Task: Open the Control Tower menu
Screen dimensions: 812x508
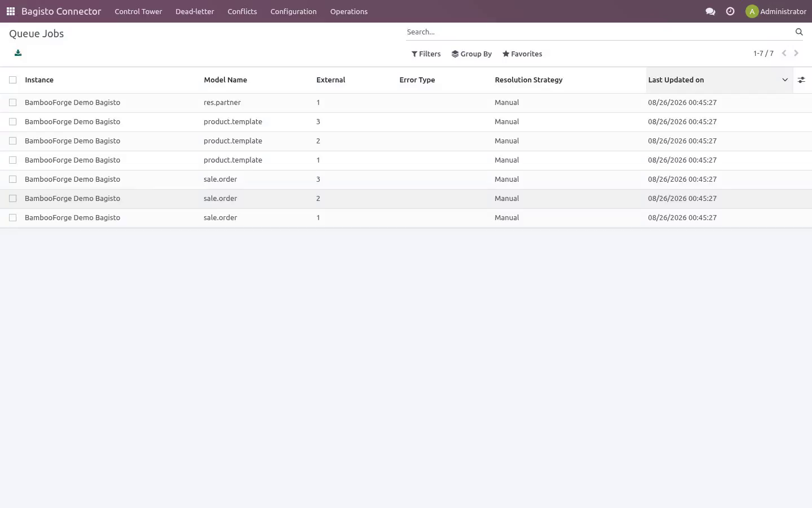Action: point(138,11)
